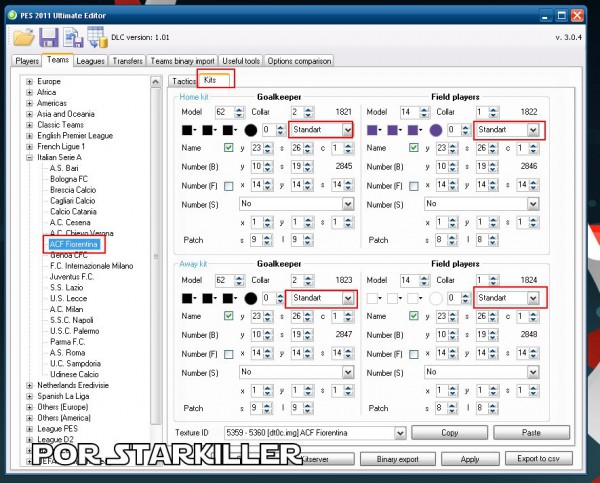Click home goalkeeper first black color swatch
600x483 pixels.
coord(187,130)
